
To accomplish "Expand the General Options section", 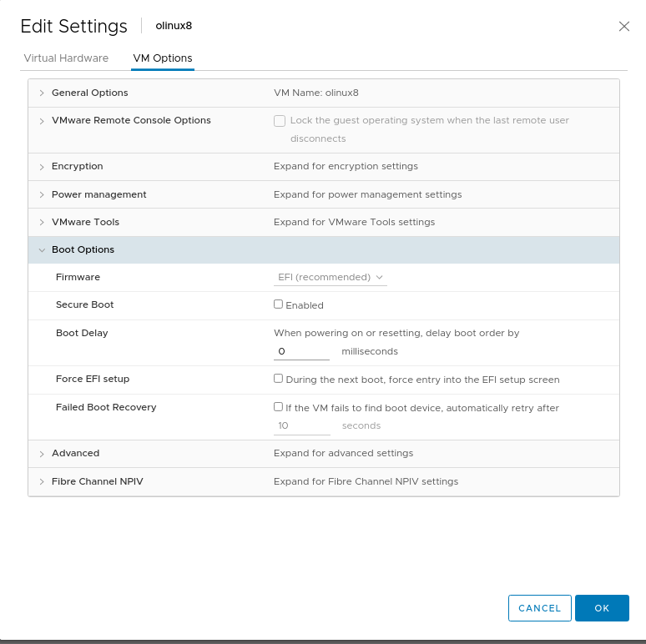I will [42, 93].
